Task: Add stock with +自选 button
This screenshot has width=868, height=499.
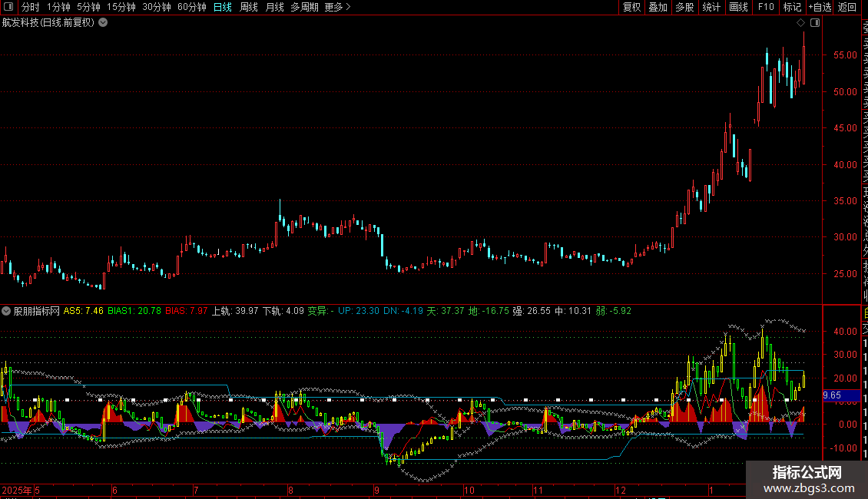Action: (820, 7)
